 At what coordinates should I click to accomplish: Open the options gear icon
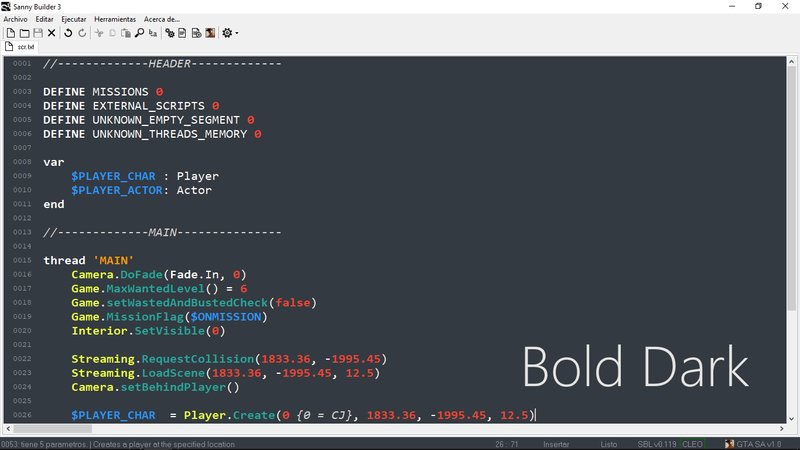tap(227, 33)
